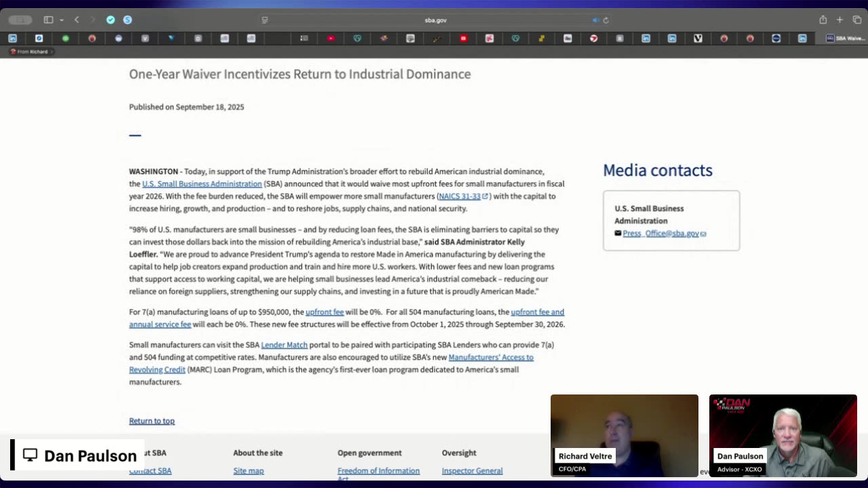The width and height of the screenshot is (868, 488).
Task: Open the sidebar options dropdown arrow
Action: tap(61, 20)
